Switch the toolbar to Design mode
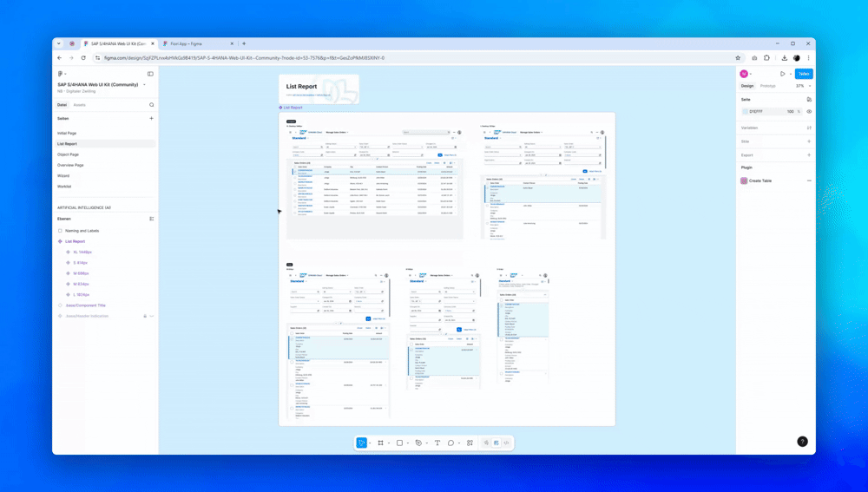 (496, 443)
